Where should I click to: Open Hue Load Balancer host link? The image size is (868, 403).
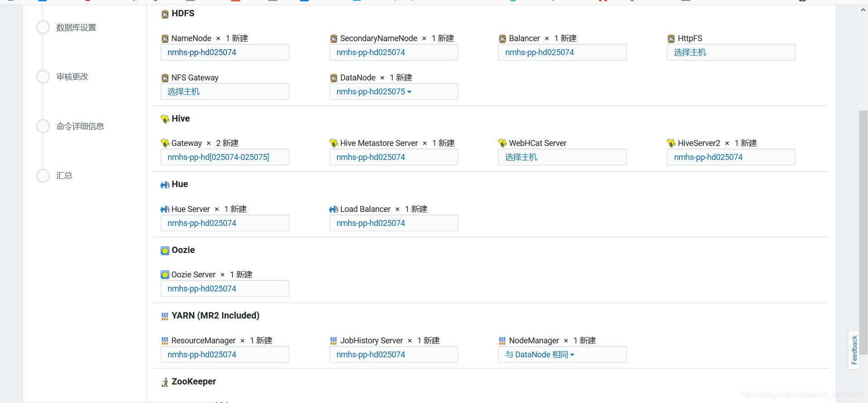[370, 223]
